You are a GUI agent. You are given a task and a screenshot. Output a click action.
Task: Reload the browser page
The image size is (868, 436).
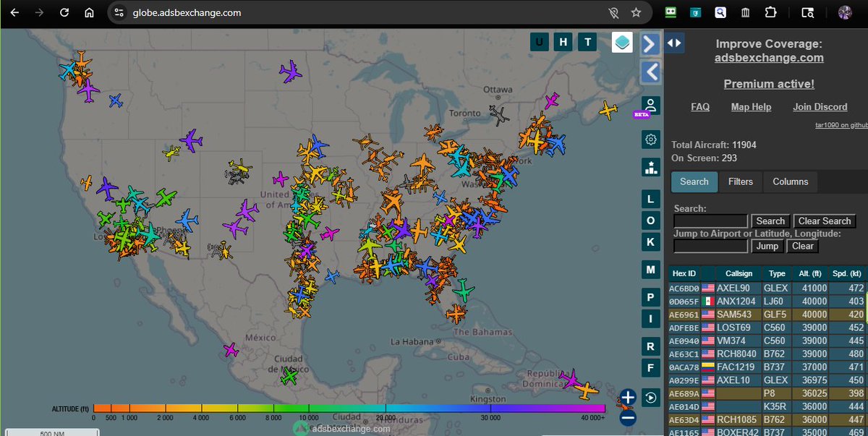tap(64, 12)
